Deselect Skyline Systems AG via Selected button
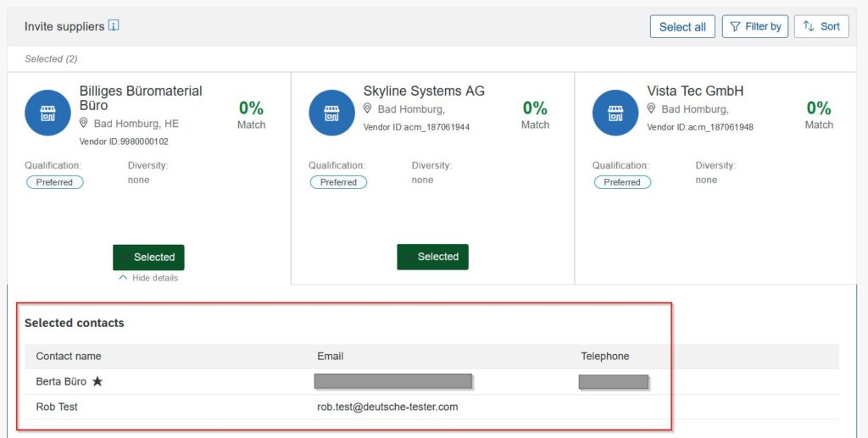Screen dimensions: 868x438 pos(432,257)
